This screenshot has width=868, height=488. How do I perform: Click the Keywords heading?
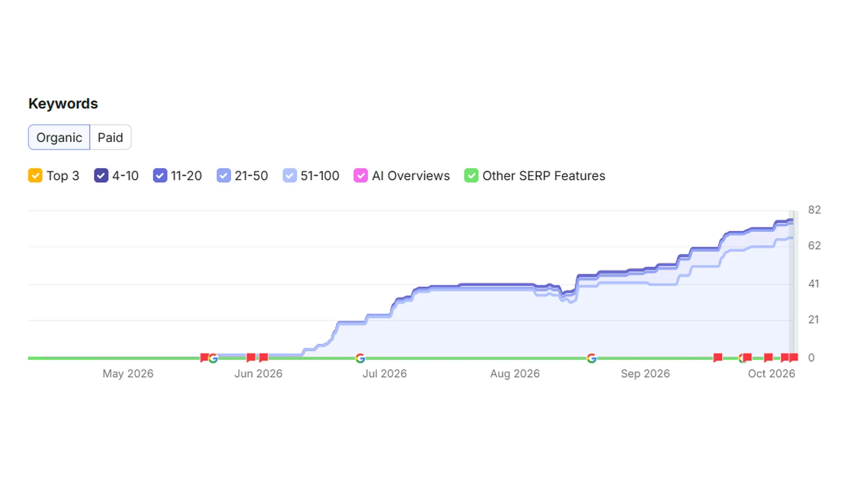[x=63, y=104]
